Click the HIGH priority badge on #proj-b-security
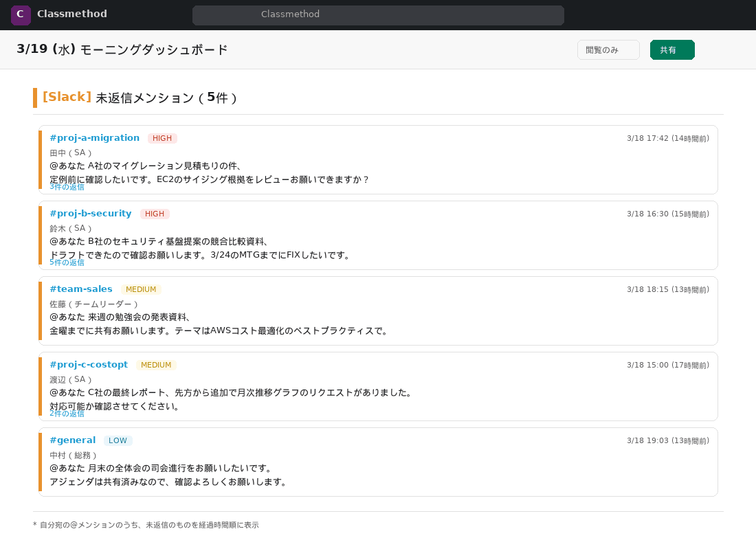Viewport: 756px width, 540px height. pyautogui.click(x=155, y=214)
